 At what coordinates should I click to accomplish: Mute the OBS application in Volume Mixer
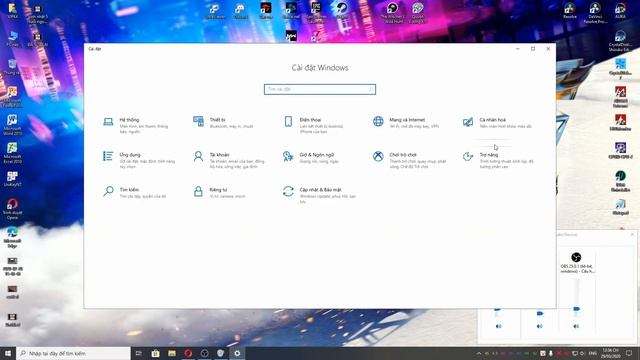tap(576, 326)
